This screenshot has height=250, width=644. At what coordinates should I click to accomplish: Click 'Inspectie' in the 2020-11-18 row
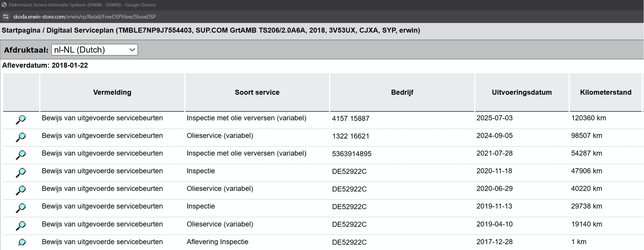[201, 171]
